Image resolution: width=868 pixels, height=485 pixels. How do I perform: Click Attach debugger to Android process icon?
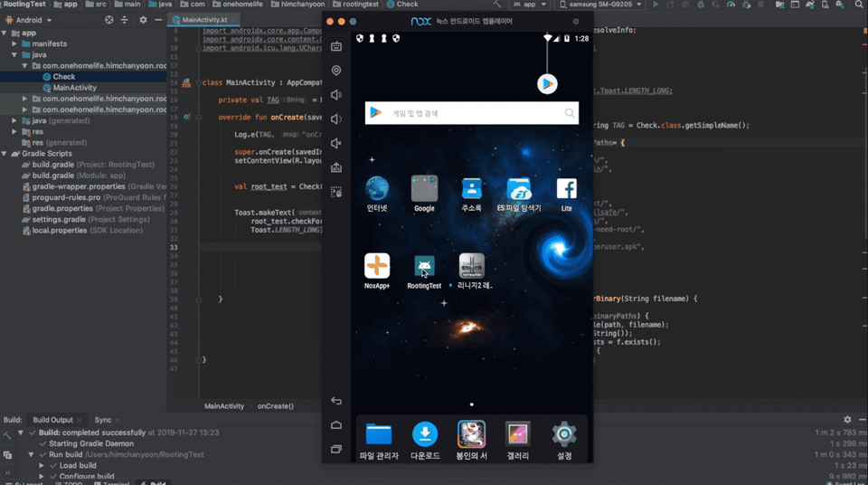(x=746, y=4)
